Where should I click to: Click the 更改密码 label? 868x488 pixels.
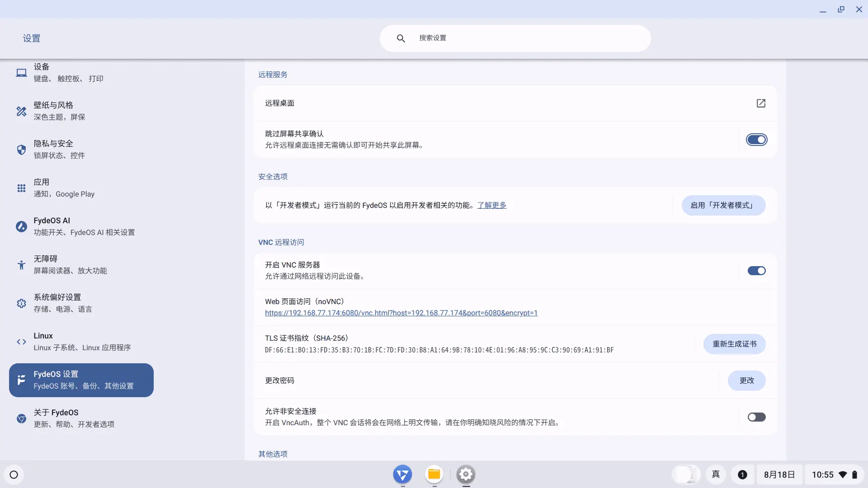[x=279, y=381]
